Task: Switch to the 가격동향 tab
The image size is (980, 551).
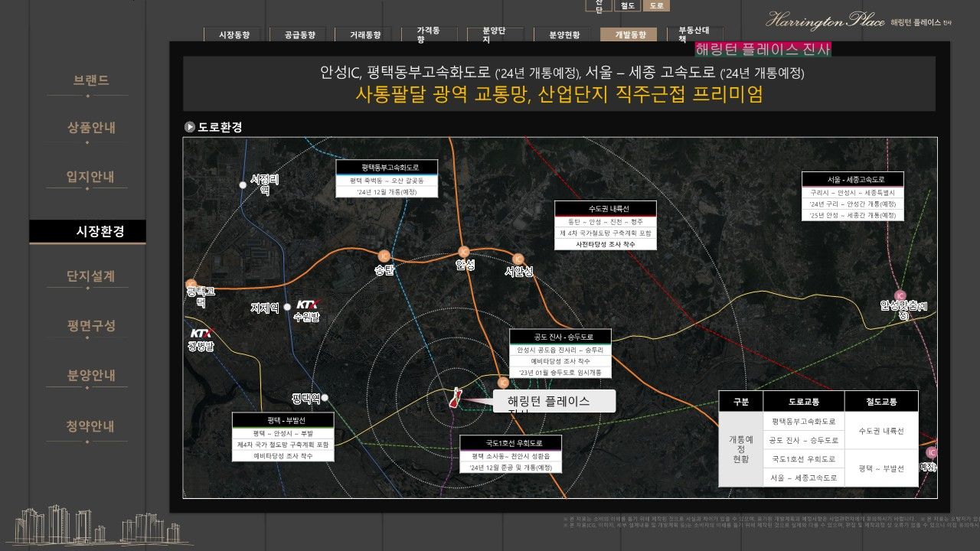Action: (430, 34)
